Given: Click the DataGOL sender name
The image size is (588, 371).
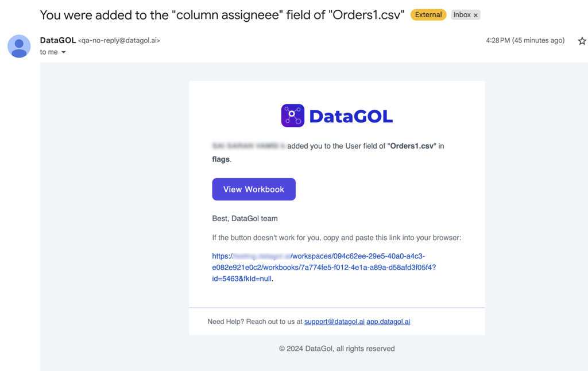Looking at the screenshot, I should [x=57, y=40].
